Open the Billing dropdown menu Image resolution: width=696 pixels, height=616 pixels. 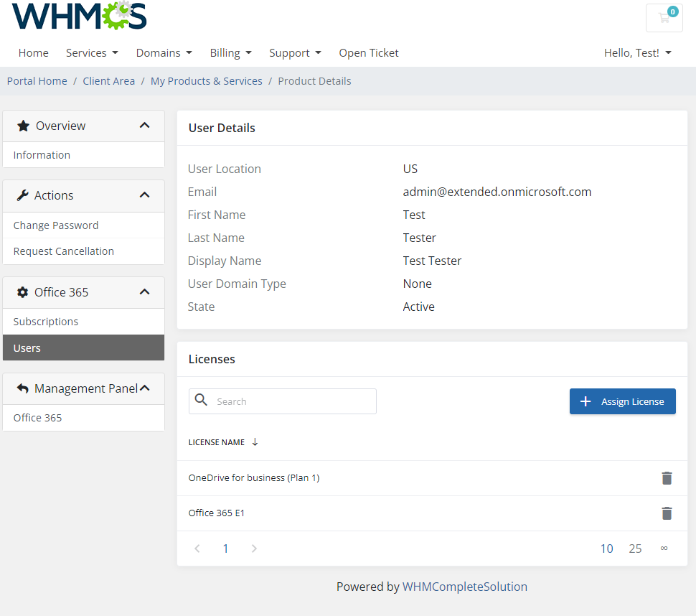coord(230,53)
